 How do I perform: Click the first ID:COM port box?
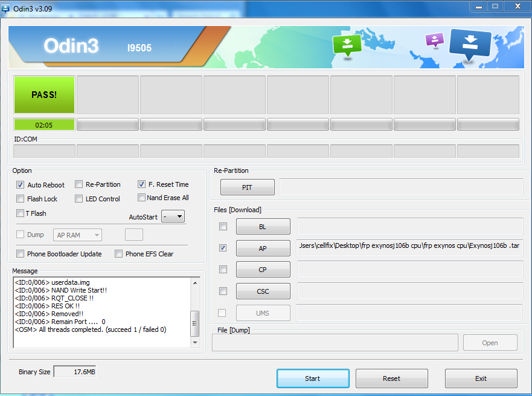pyautogui.click(x=44, y=151)
